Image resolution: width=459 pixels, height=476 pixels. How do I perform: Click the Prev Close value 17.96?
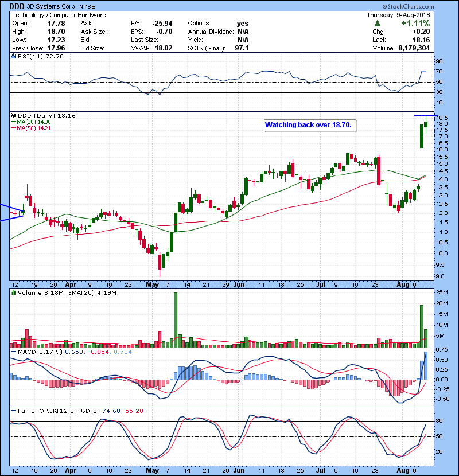point(56,48)
